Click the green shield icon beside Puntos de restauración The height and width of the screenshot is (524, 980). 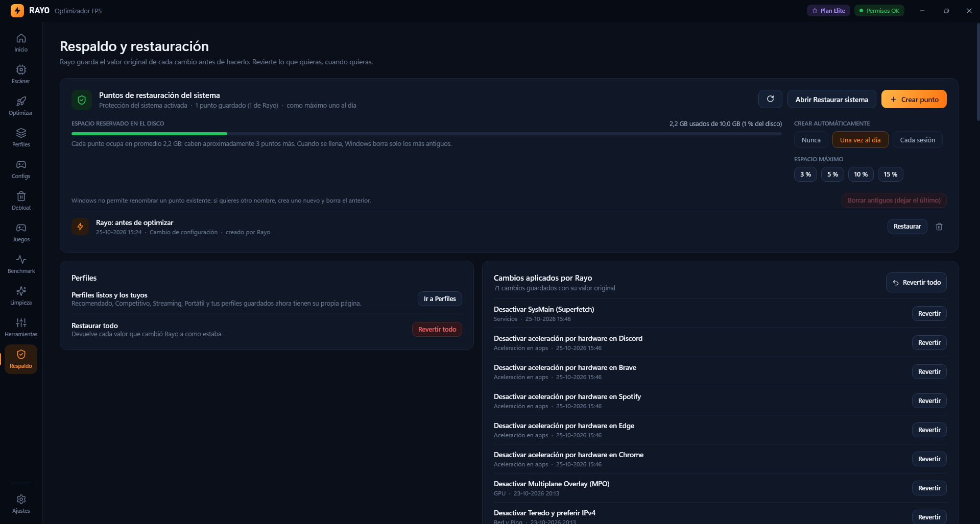tap(82, 100)
